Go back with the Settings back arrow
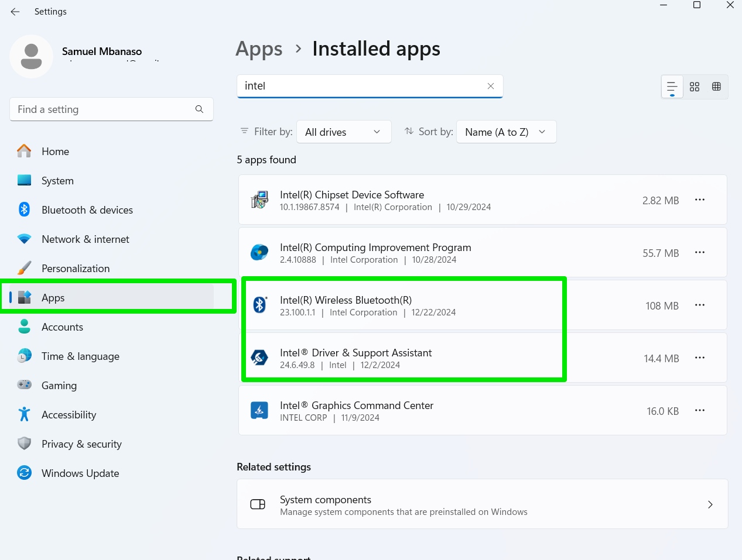The width and height of the screenshot is (742, 560). [x=15, y=12]
